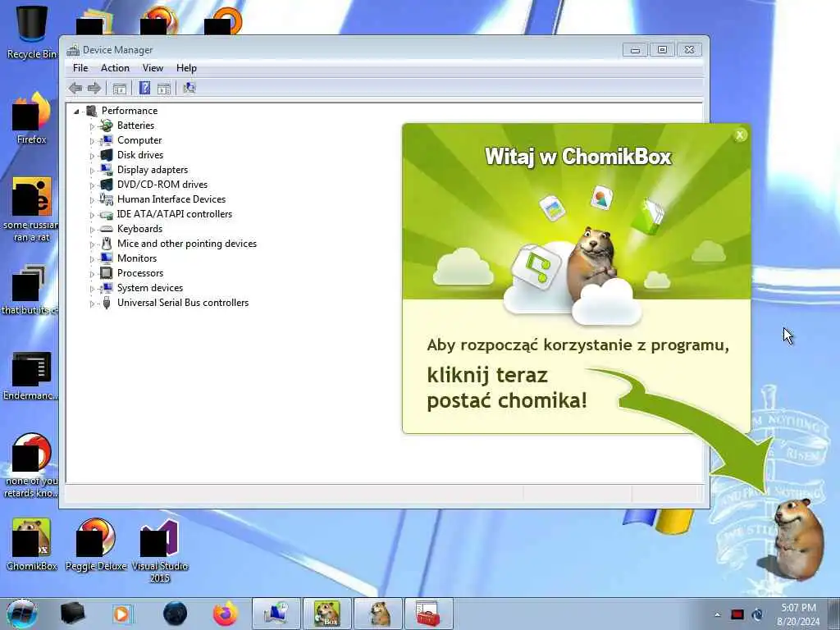Close the Witaj w ChomikBox popup
840x630 pixels.
click(740, 135)
